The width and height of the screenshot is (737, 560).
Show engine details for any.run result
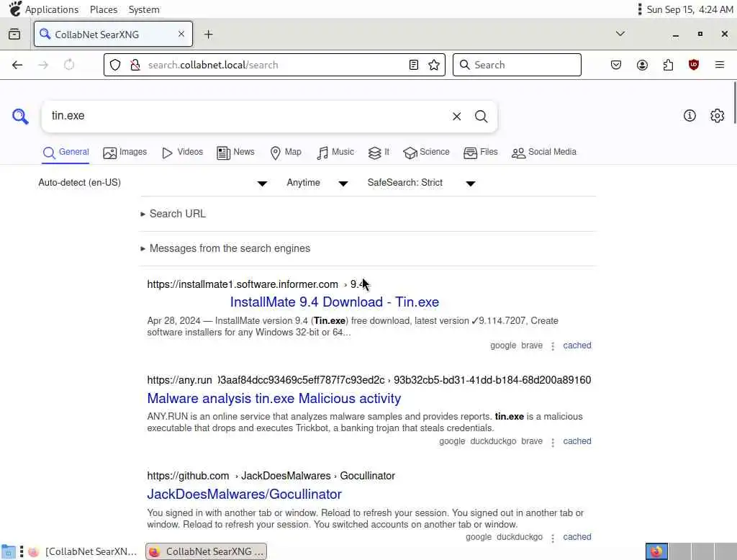click(x=553, y=442)
